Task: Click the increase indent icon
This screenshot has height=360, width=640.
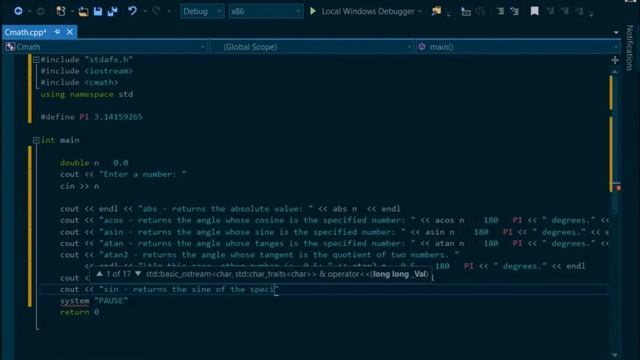Action: 515,11
